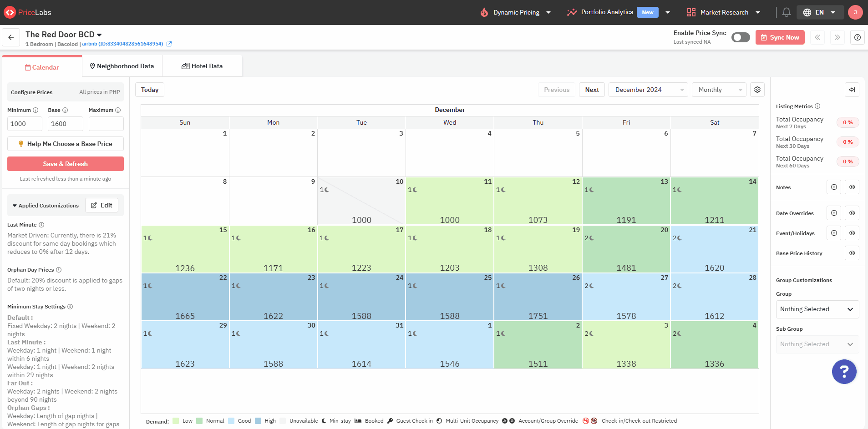Switch to Hotel Data tab
This screenshot has width=868, height=429.
point(202,66)
